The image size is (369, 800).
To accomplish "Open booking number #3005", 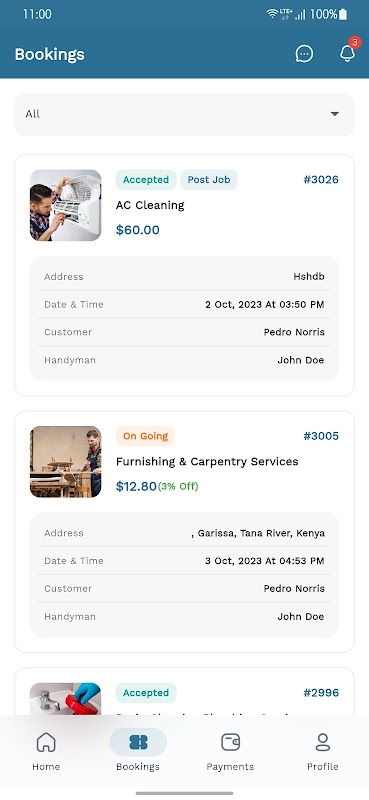I will click(x=321, y=436).
